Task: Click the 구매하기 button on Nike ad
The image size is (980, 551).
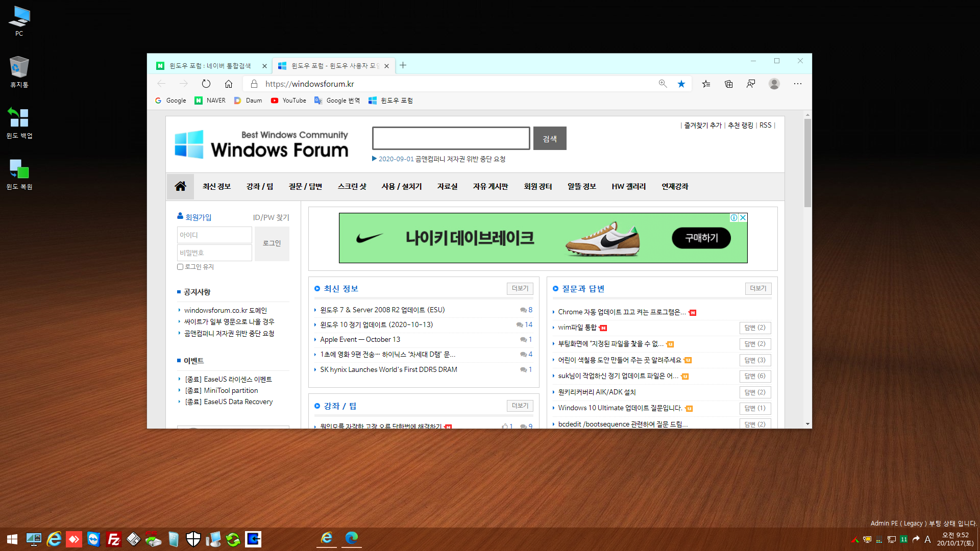Action: click(x=701, y=238)
